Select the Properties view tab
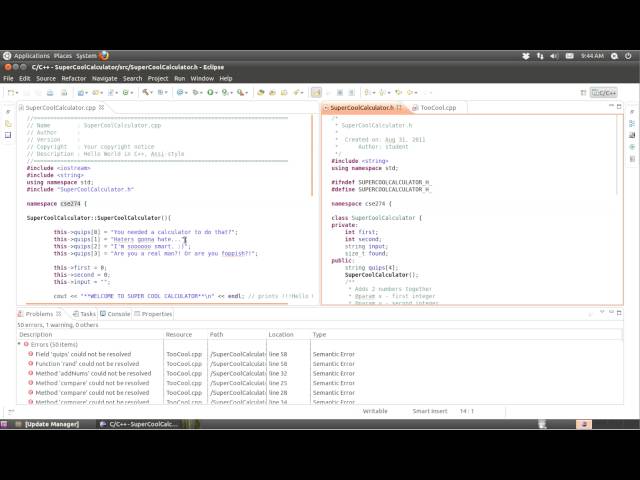Viewport: 640px width, 480px height. coord(153,314)
